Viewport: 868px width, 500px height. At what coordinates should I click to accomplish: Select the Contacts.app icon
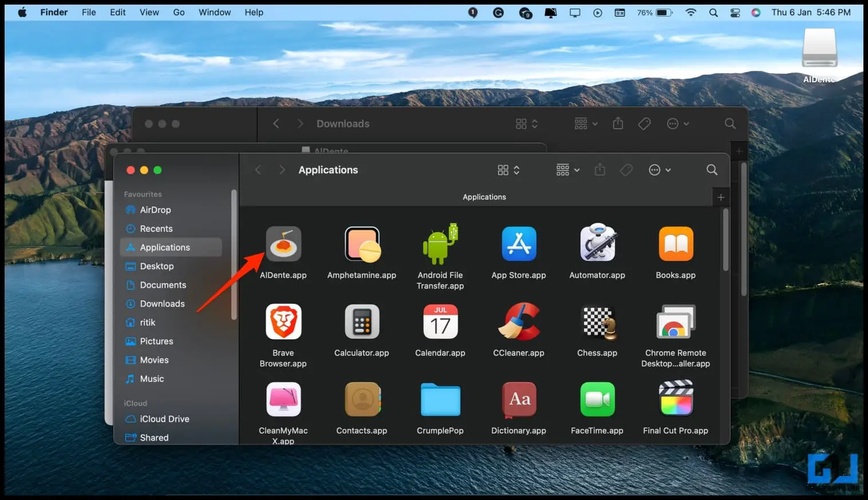click(x=362, y=399)
